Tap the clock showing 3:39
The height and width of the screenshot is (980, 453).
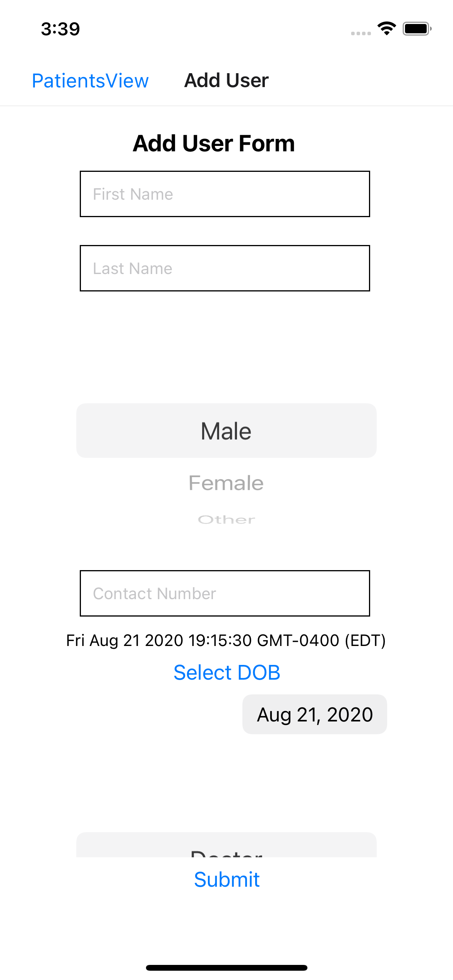click(61, 29)
